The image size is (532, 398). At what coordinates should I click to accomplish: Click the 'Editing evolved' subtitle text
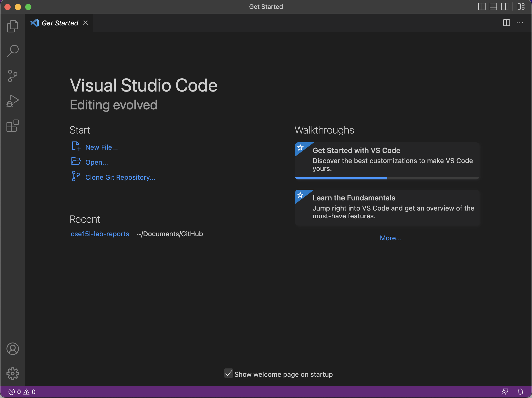[x=114, y=105]
